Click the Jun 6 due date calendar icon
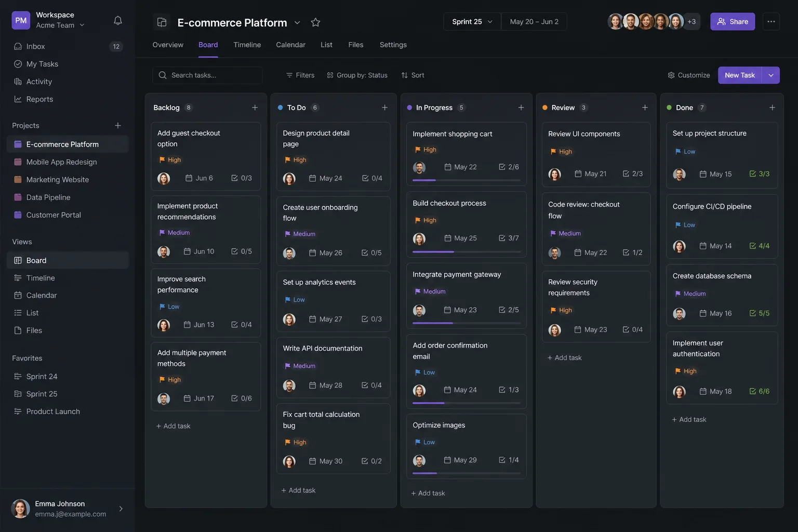The height and width of the screenshot is (532, 798). pyautogui.click(x=189, y=178)
